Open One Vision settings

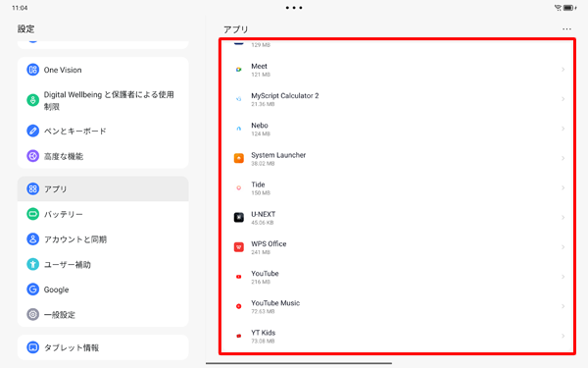click(103, 70)
